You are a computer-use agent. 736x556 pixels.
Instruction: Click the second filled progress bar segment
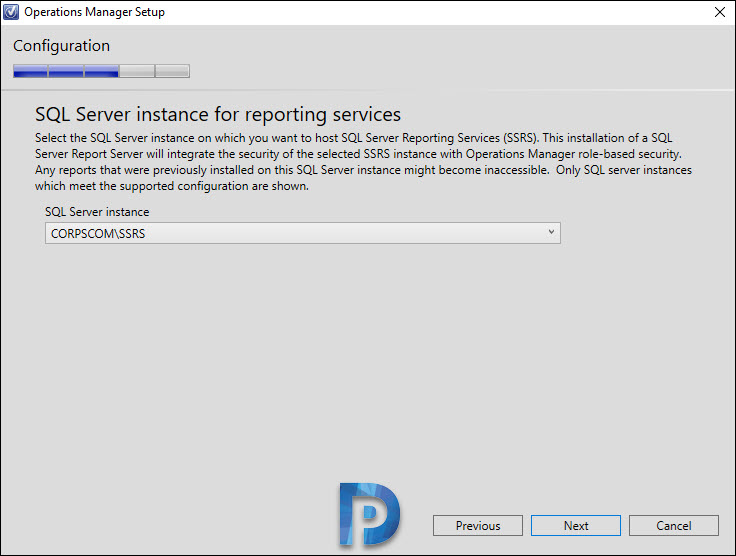point(66,71)
